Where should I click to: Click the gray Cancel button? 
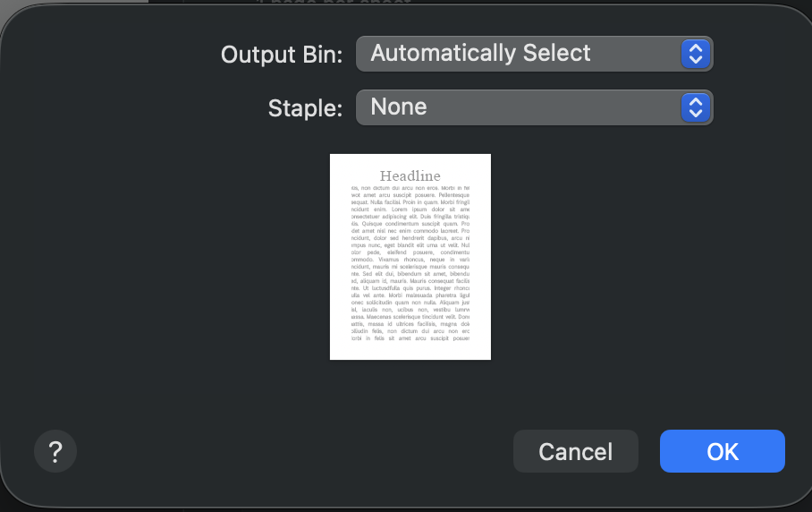576,451
